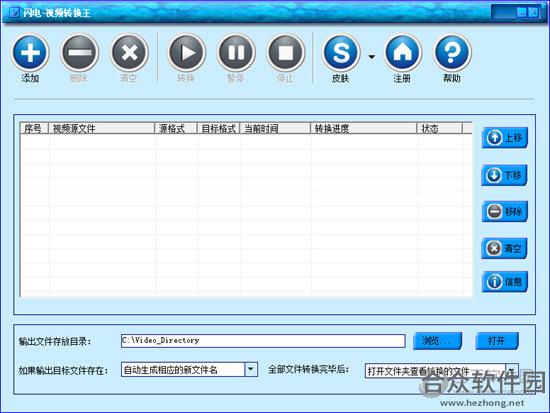Click the 源格式 column header
Screen dimensions: 550x413
pos(176,128)
